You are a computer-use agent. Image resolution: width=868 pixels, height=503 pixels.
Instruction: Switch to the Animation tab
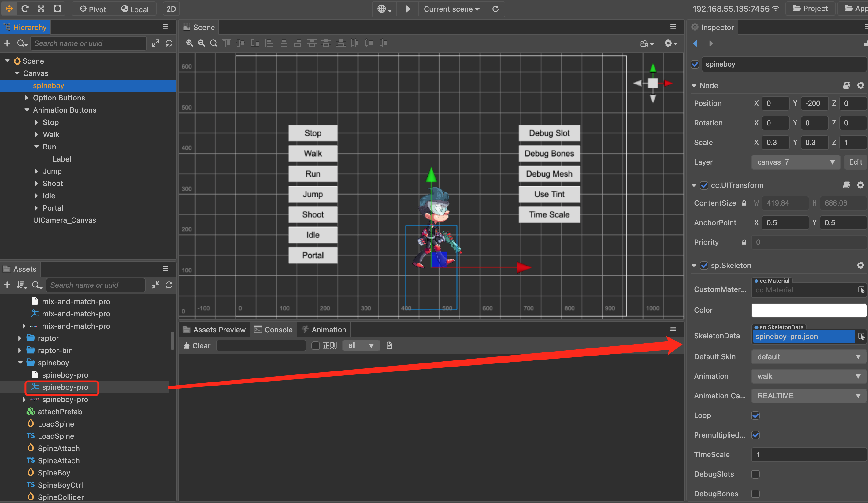(325, 330)
